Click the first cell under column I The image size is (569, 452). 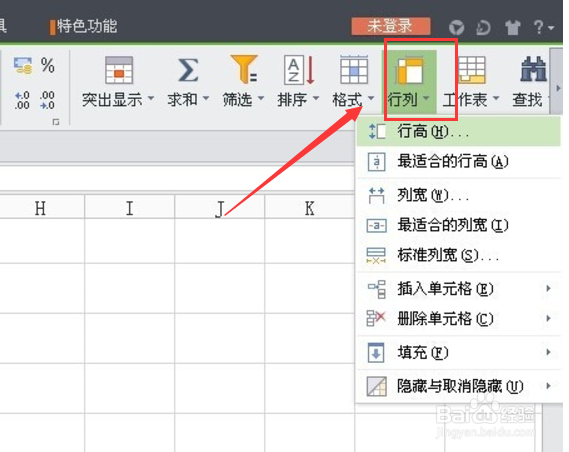tap(130, 241)
